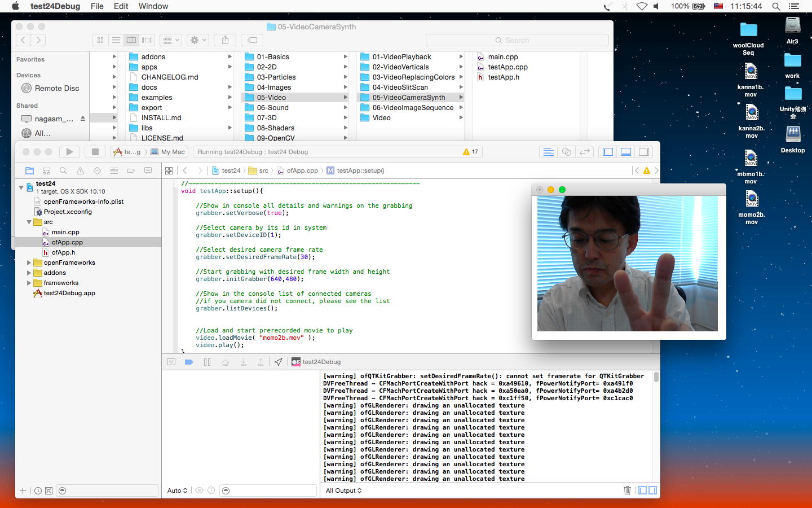Choose the My Mac run destination
Image resolution: width=812 pixels, height=508 pixels.
[168, 152]
